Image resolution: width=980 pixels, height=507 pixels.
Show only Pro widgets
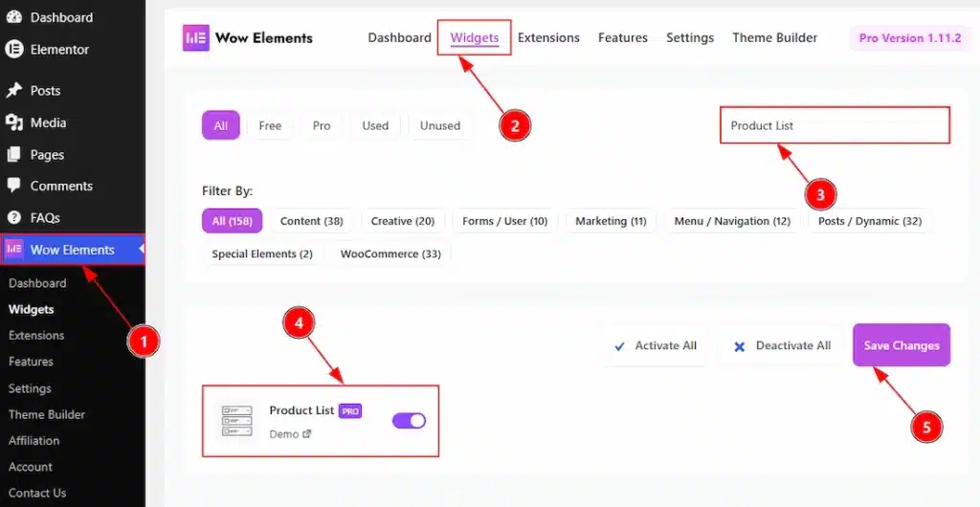click(322, 125)
